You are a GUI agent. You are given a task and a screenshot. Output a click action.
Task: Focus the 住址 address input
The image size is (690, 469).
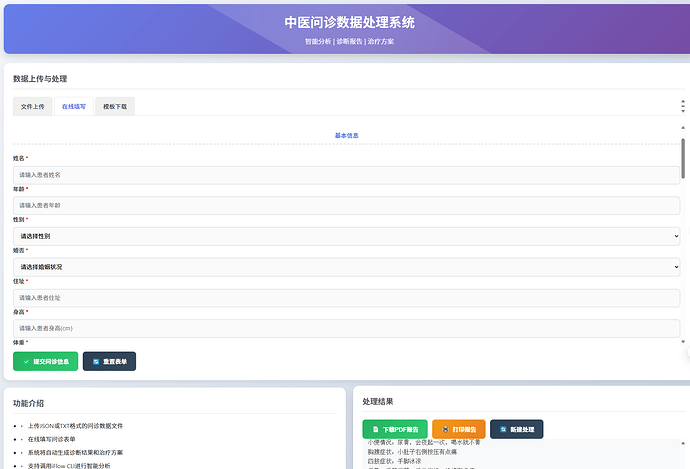coord(346,297)
